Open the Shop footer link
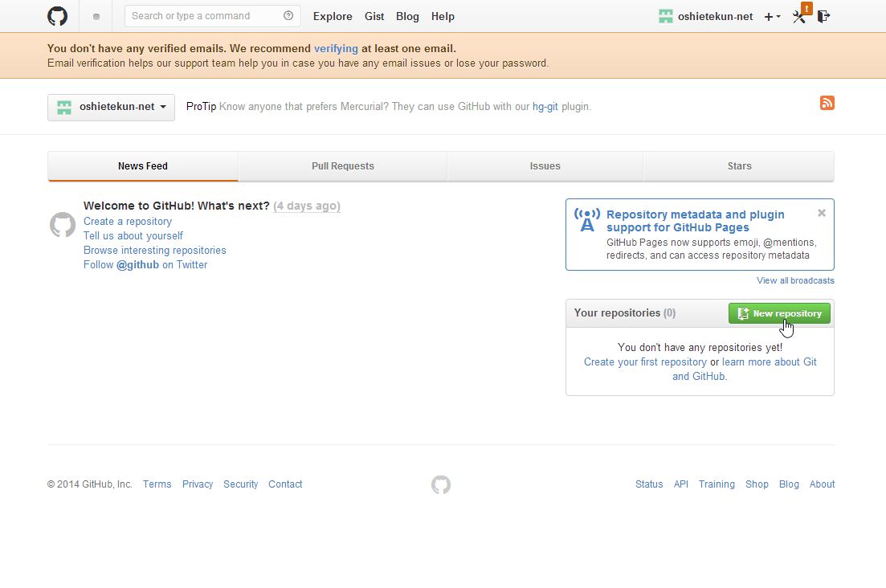This screenshot has width=886, height=588. pyautogui.click(x=757, y=484)
